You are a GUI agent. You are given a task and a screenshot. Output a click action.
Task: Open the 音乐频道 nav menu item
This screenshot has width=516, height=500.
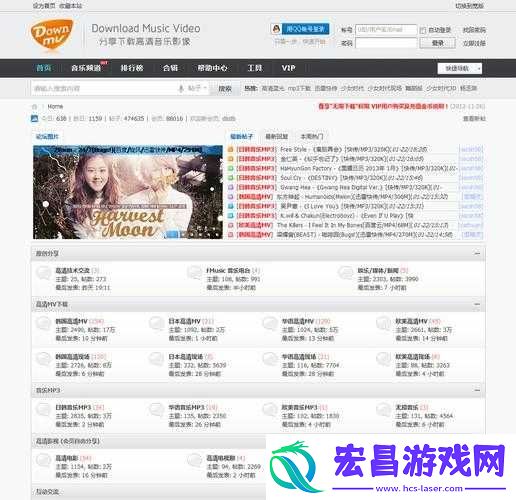coord(86,68)
